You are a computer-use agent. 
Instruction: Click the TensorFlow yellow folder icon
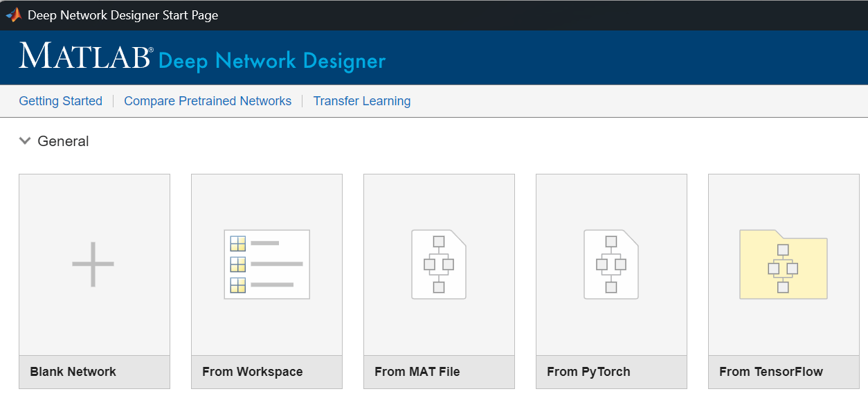(783, 264)
